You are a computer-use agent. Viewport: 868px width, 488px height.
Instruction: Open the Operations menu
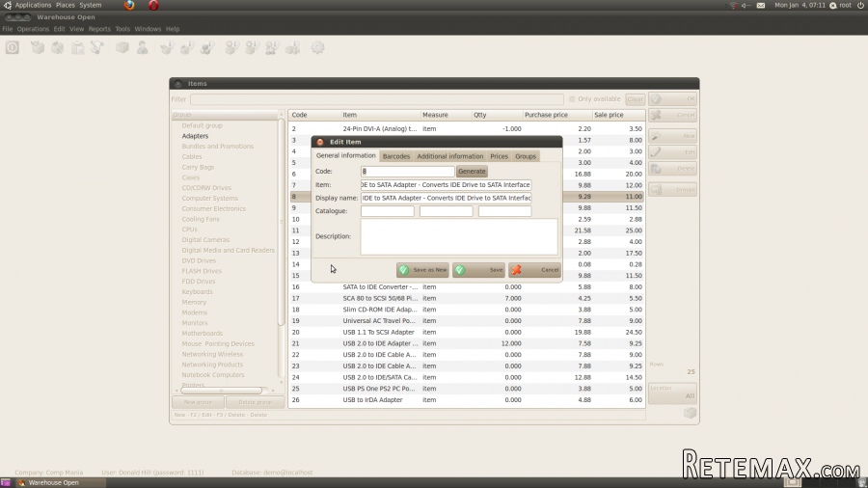point(33,29)
